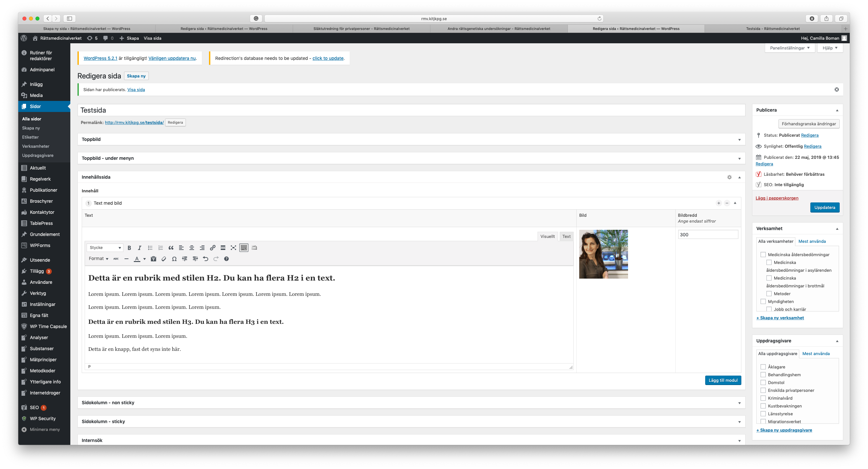Toggle bold formatting in the editor toolbar
The image size is (868, 469).
coord(129,248)
